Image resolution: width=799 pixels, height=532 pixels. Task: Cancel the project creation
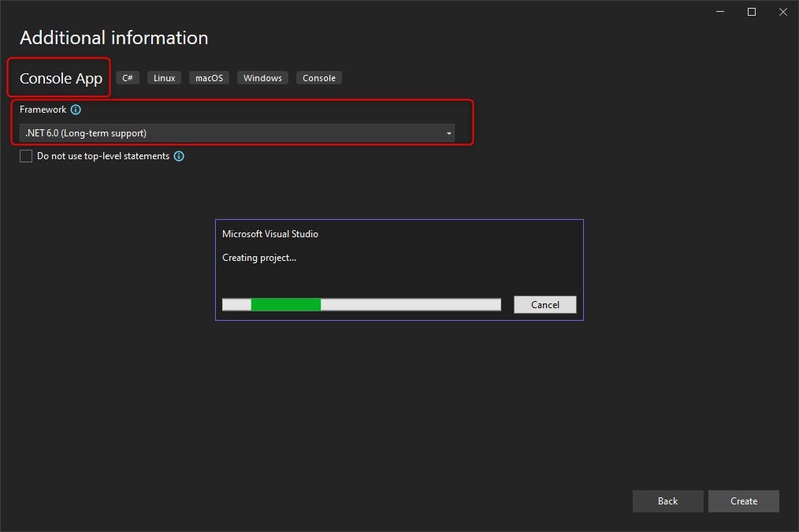pos(544,304)
